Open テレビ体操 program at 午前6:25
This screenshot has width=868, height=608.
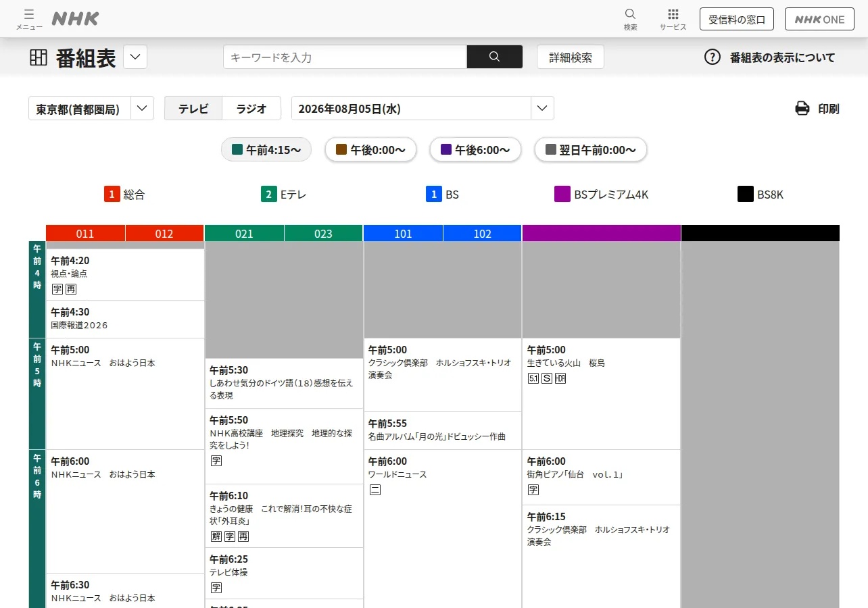(x=284, y=574)
